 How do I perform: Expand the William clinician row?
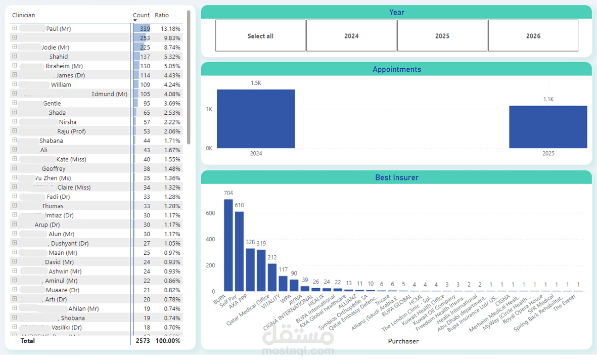pyautogui.click(x=15, y=84)
